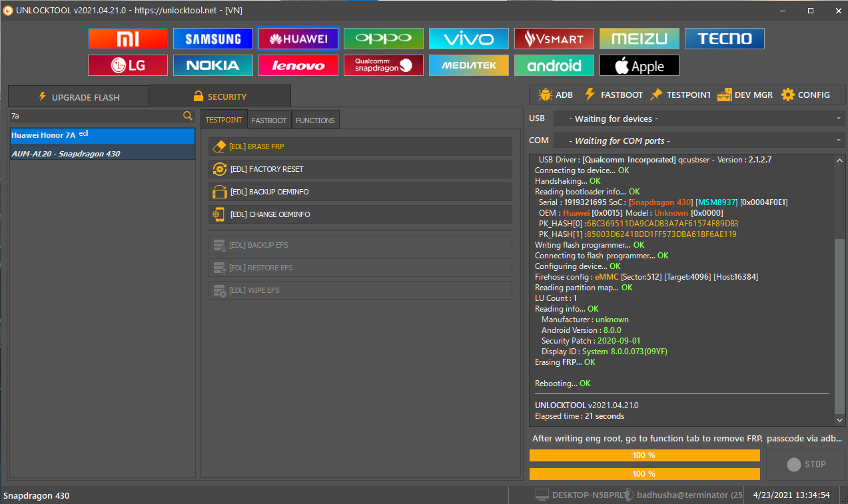Image resolution: width=848 pixels, height=504 pixels.
Task: Open CONFIG settings gear
Action: [x=806, y=95]
